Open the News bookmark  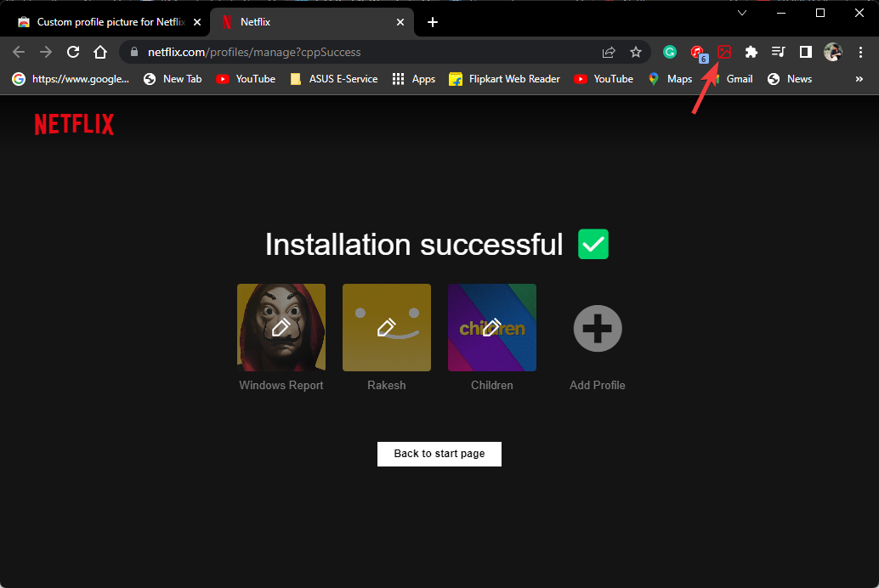790,79
